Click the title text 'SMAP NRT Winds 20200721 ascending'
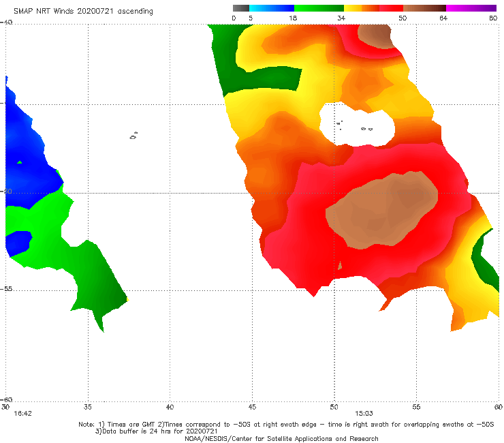The height and width of the screenshot is (443, 504). (x=83, y=12)
